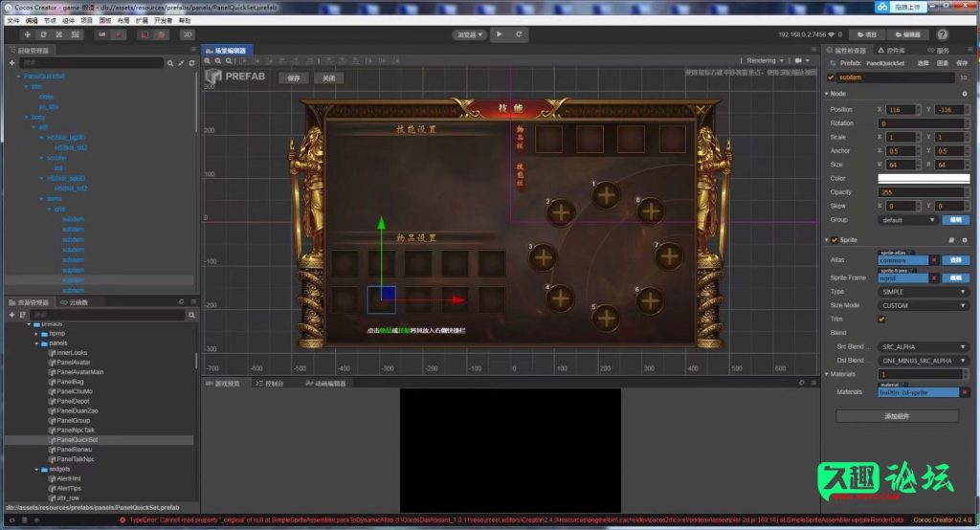Collapse the widgets folder in assets tree

37,470
